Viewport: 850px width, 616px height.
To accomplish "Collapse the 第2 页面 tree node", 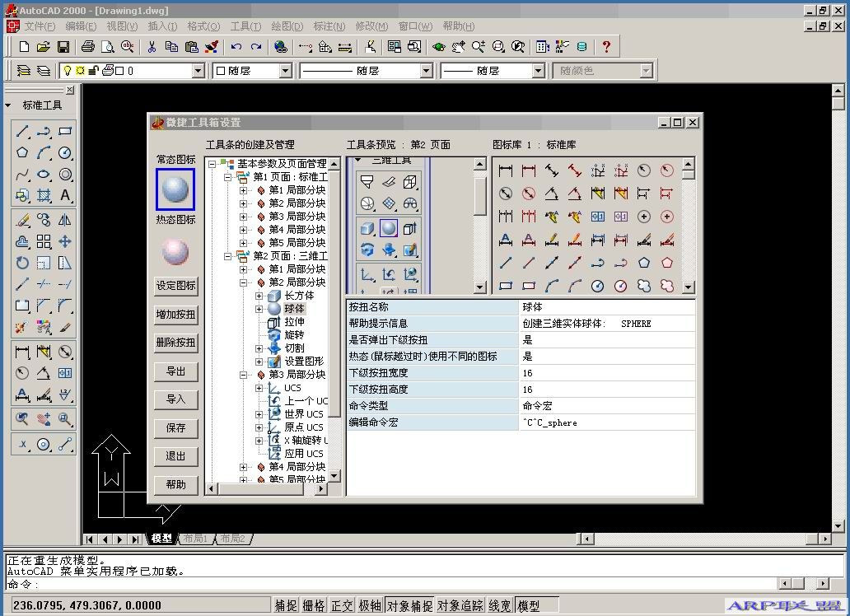I will (x=228, y=256).
